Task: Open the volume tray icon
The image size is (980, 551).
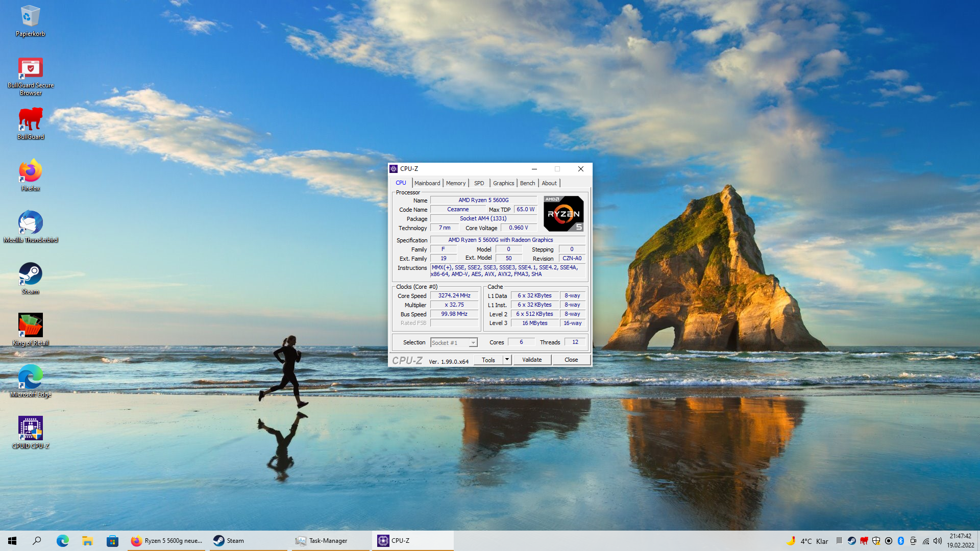Action: (938, 541)
